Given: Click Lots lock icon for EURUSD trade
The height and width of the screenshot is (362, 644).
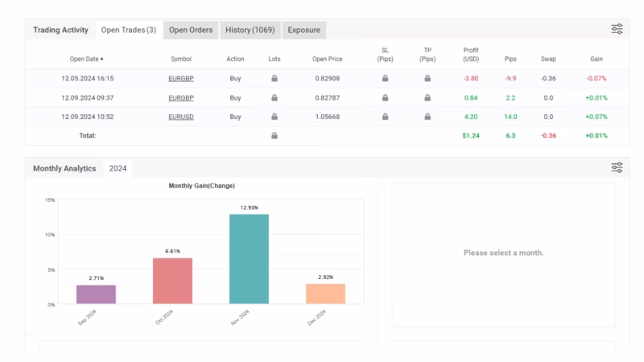Looking at the screenshot, I should pyautogui.click(x=275, y=117).
